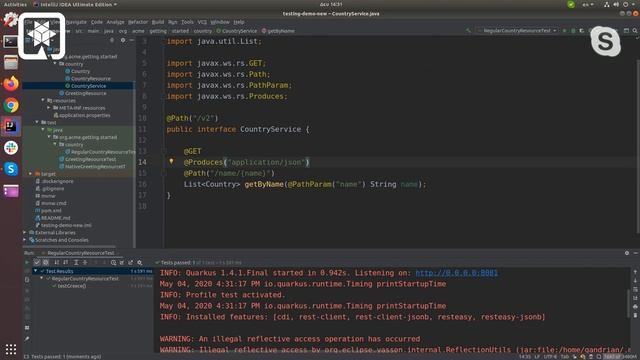
Task: Open the Navigate menu
Action: [x=76, y=22]
